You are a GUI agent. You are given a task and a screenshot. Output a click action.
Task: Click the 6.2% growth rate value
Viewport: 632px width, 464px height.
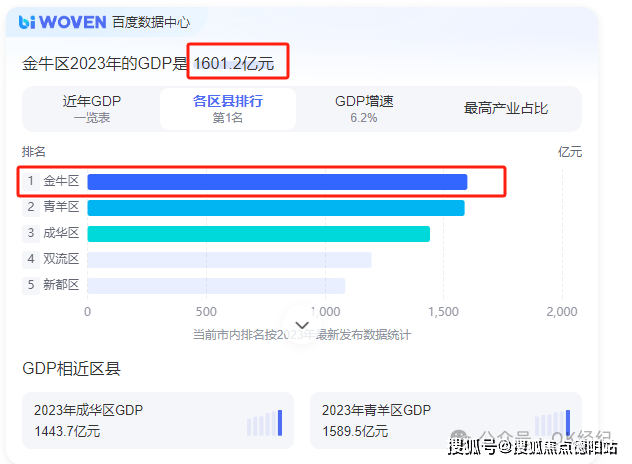click(x=364, y=118)
